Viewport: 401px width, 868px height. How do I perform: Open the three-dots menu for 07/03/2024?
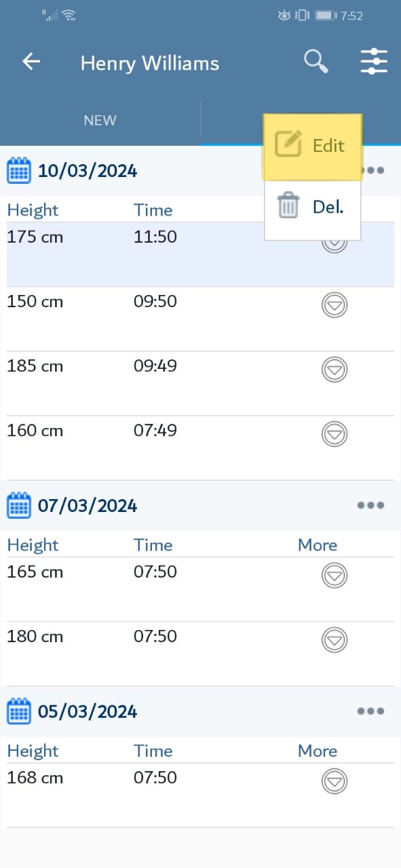click(370, 505)
